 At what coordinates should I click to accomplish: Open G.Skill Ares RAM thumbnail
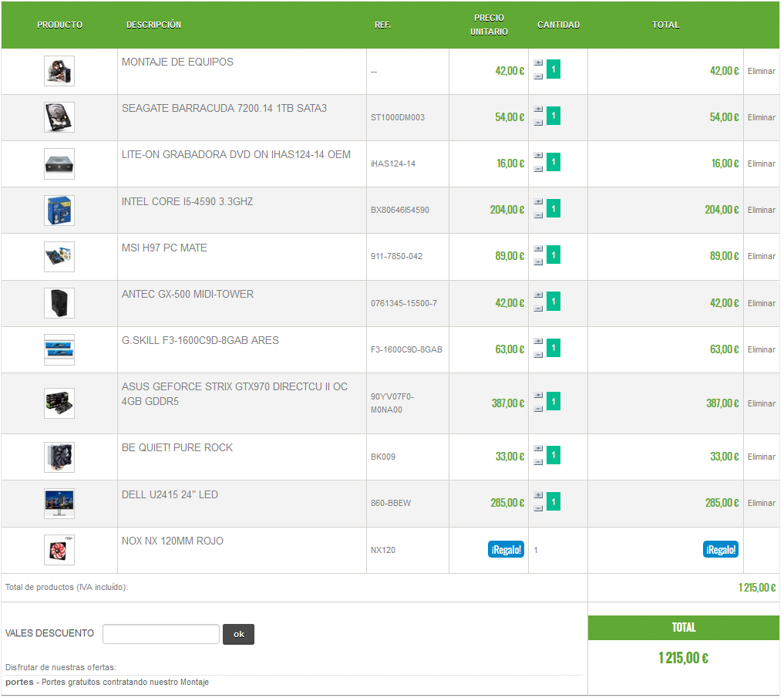pos(59,350)
